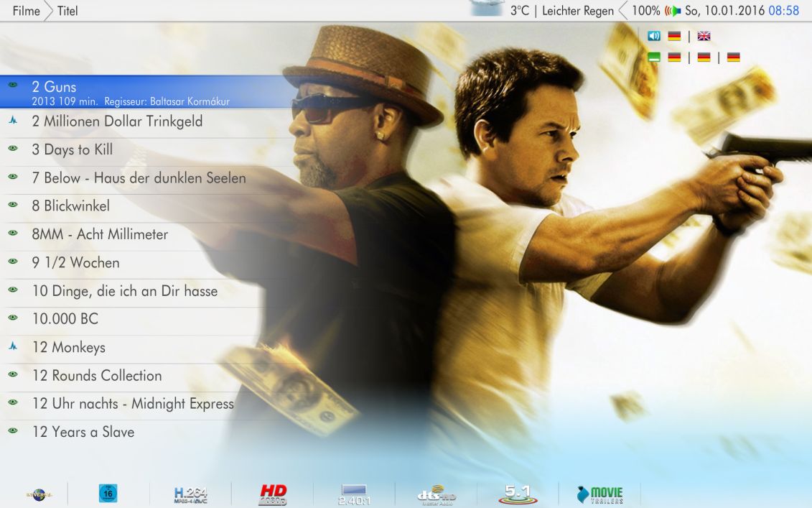
Task: Select 7 Below - Haus der dunklen Seelen
Action: [x=140, y=178]
